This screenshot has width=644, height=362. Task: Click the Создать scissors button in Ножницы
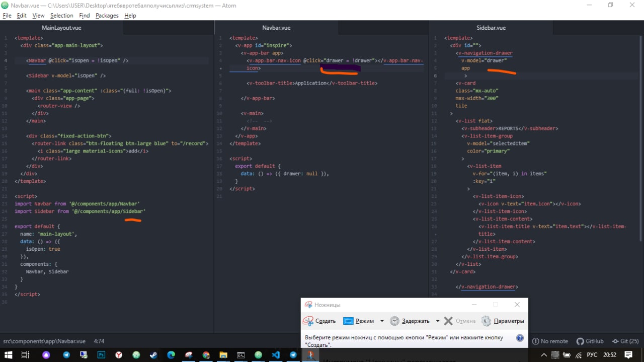pos(319,321)
